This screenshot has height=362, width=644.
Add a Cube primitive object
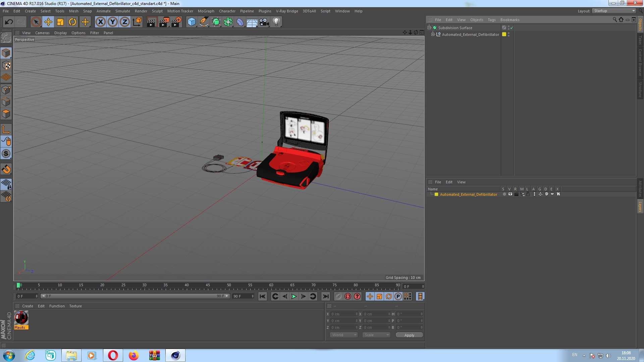192,22
